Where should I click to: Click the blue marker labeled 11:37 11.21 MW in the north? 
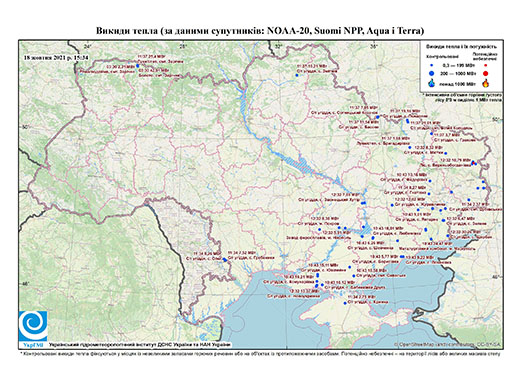pyautogui.click(x=296, y=75)
